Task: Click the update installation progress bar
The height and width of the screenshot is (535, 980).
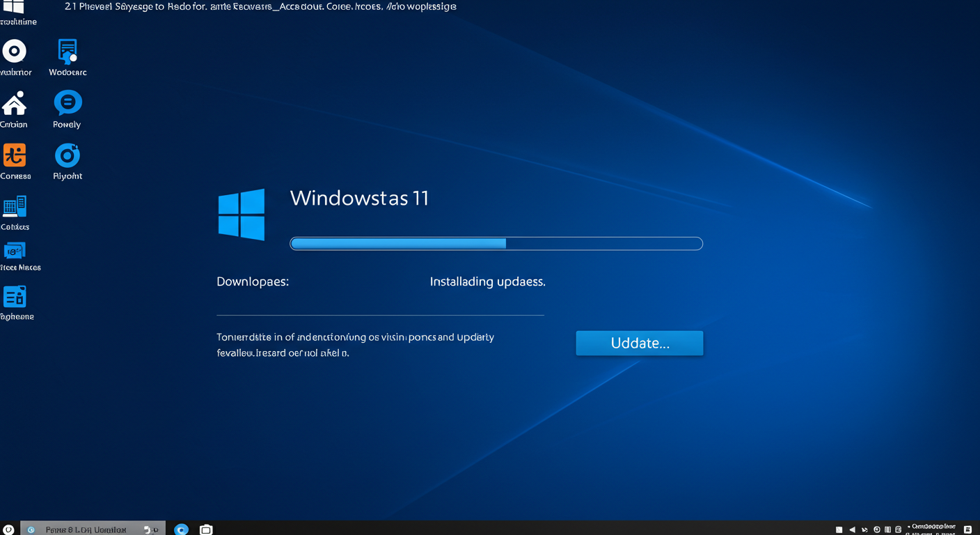Action: point(496,243)
